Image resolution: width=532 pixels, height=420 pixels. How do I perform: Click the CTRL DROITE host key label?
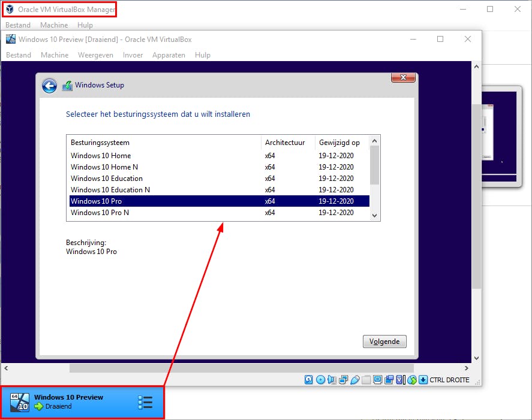coord(449,380)
